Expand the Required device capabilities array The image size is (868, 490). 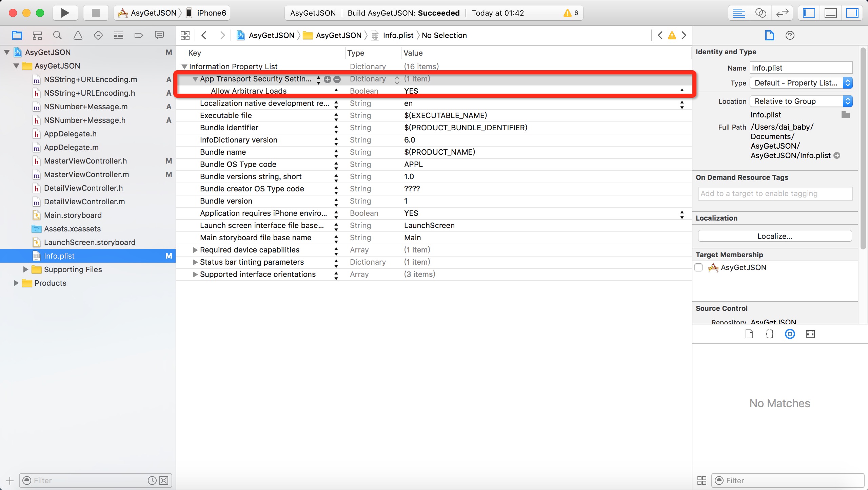[194, 249]
